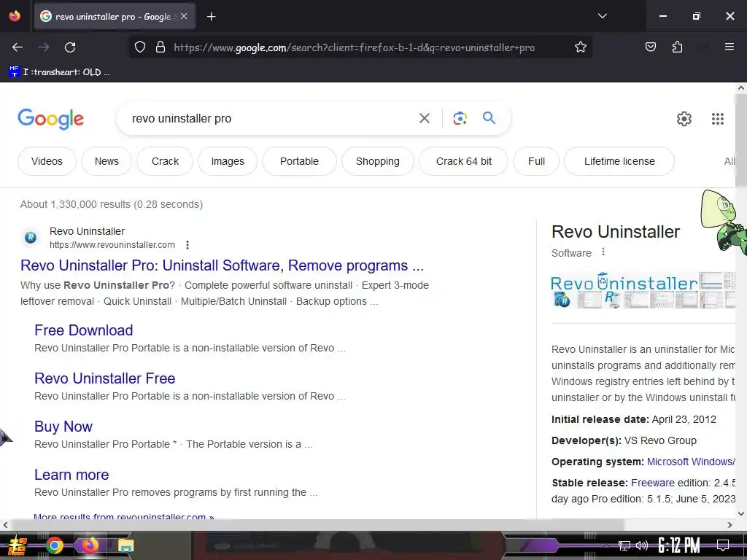Open the network tray icon
Image resolution: width=747 pixels, height=560 pixels.
pos(624,545)
